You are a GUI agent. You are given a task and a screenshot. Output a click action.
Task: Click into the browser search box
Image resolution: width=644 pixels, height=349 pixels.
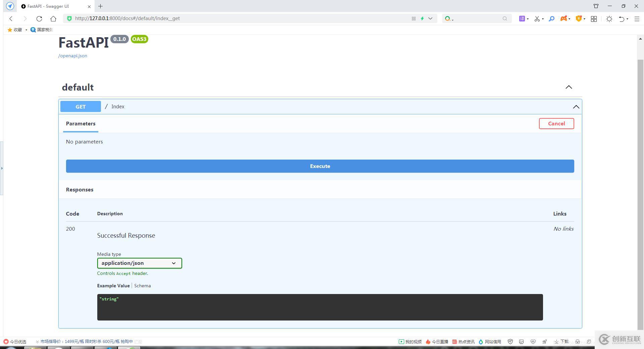coord(478,18)
